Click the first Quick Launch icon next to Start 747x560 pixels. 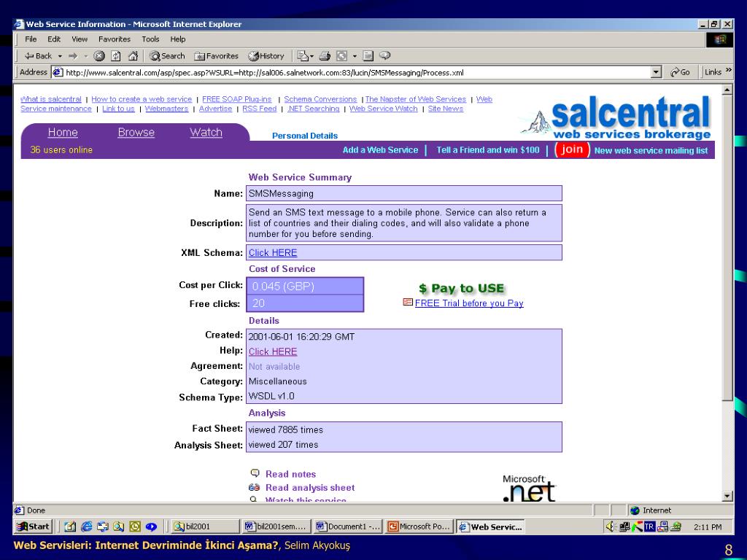point(70,526)
